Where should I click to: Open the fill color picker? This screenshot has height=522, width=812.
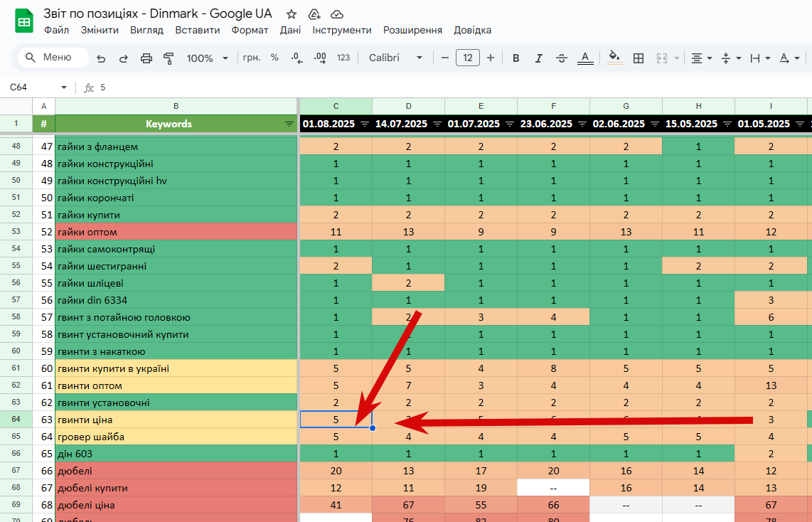click(x=614, y=58)
